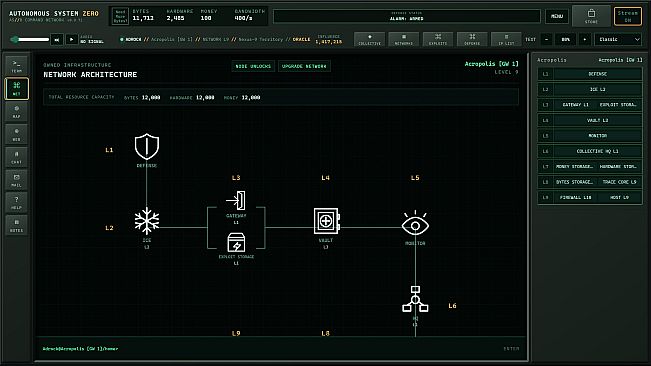
Task: Click the Bytes value 11,712
Action: coord(143,18)
